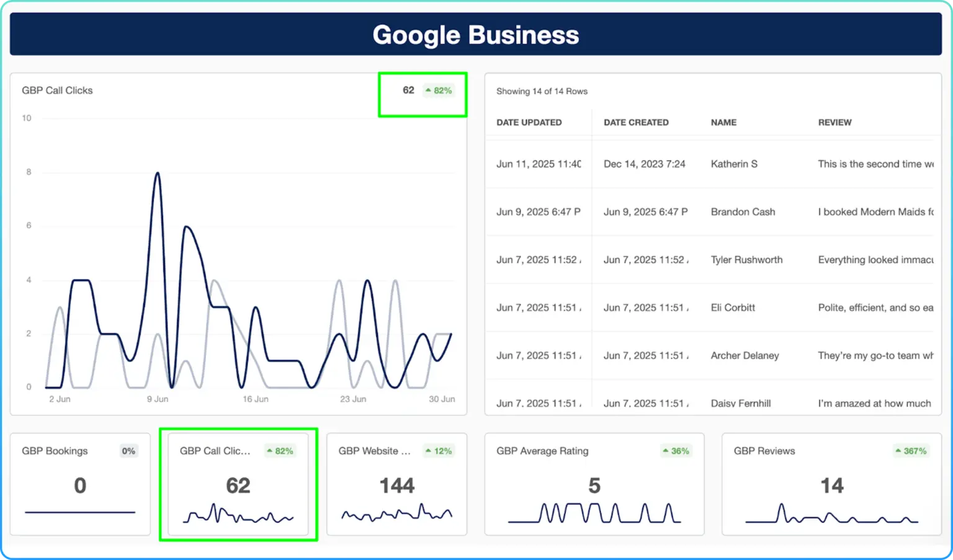The image size is (953, 560).
Task: Click the sparkline in the GBP Average Rating card
Action: (x=594, y=513)
